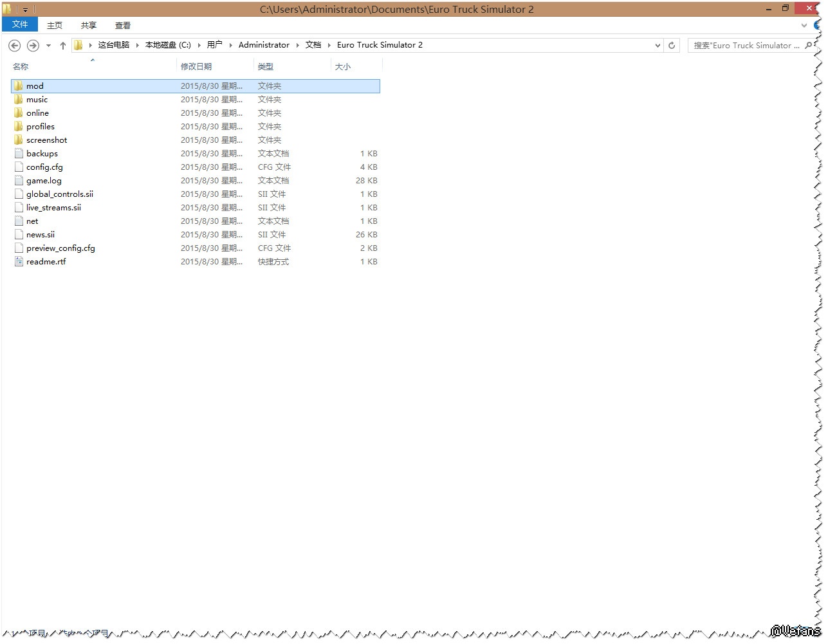Open the 共享 ribbon tab
Screen dimensions: 828x644
coord(88,26)
